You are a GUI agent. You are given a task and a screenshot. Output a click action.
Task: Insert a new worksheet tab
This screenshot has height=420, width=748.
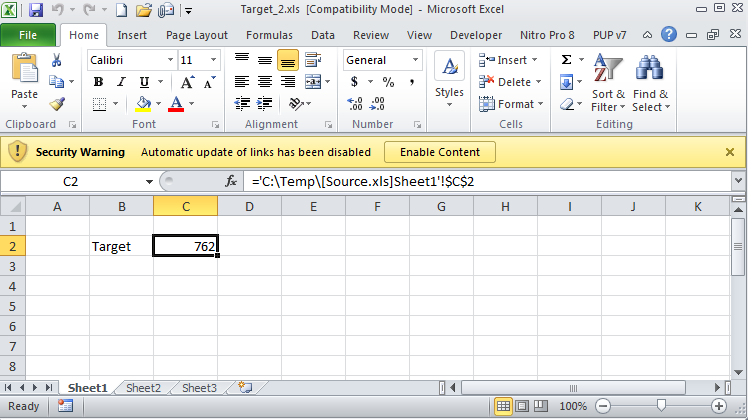pyautogui.click(x=246, y=387)
